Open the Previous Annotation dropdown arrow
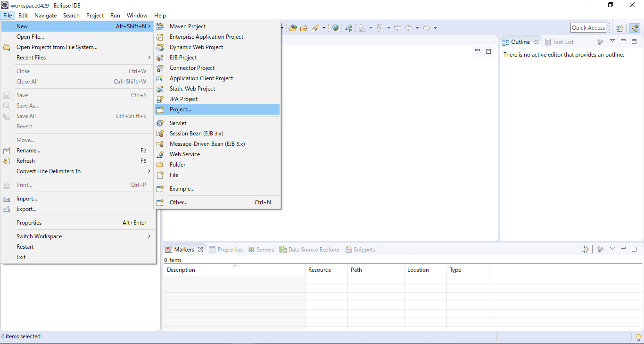The image size is (644, 344). click(388, 28)
